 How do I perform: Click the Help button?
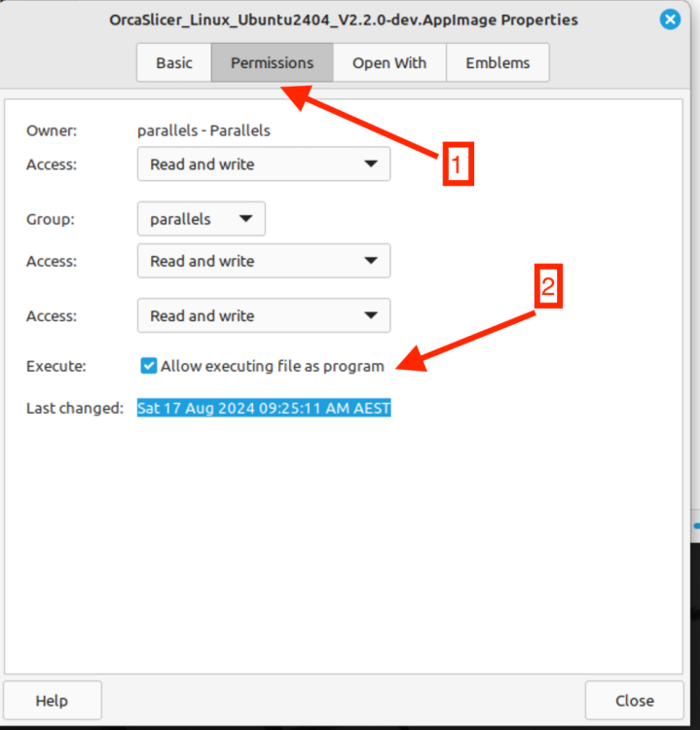pos(53,700)
